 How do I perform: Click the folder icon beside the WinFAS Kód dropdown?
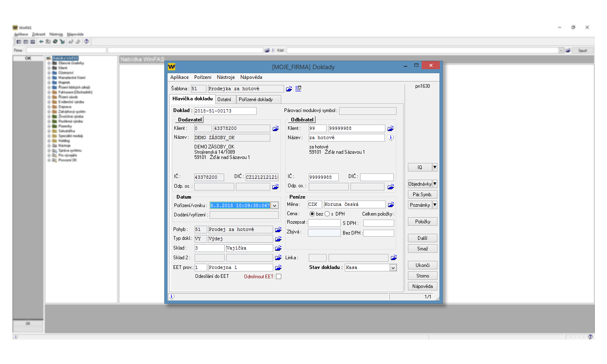(568, 51)
